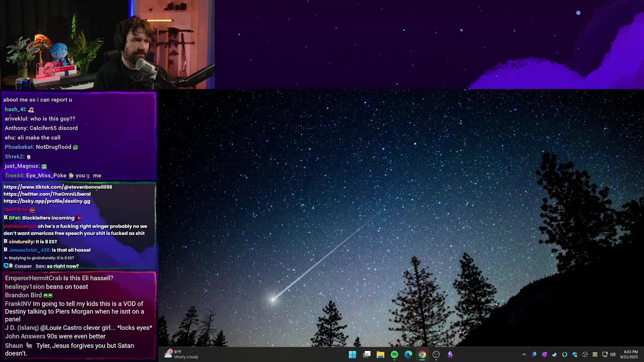Switch to Google Chrome on the taskbar

(422, 354)
